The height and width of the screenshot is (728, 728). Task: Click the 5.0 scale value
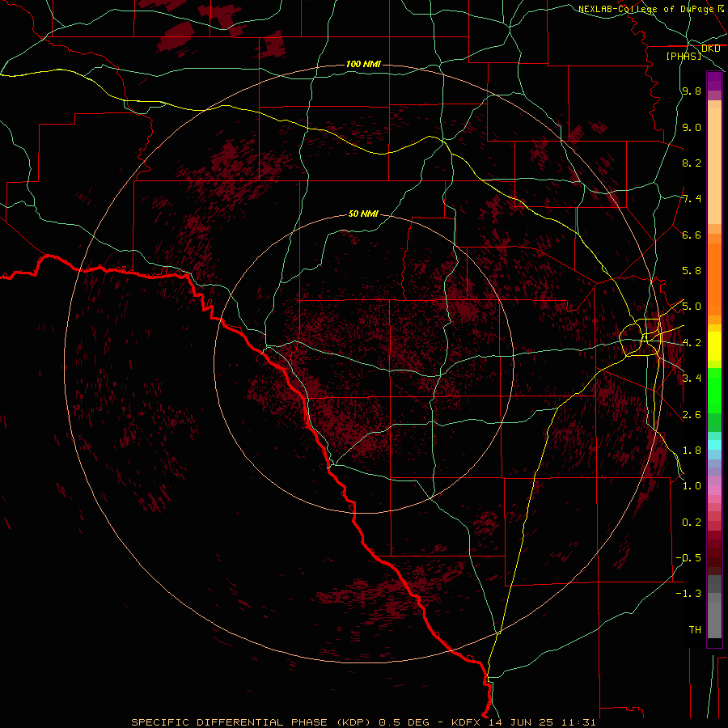click(x=692, y=307)
